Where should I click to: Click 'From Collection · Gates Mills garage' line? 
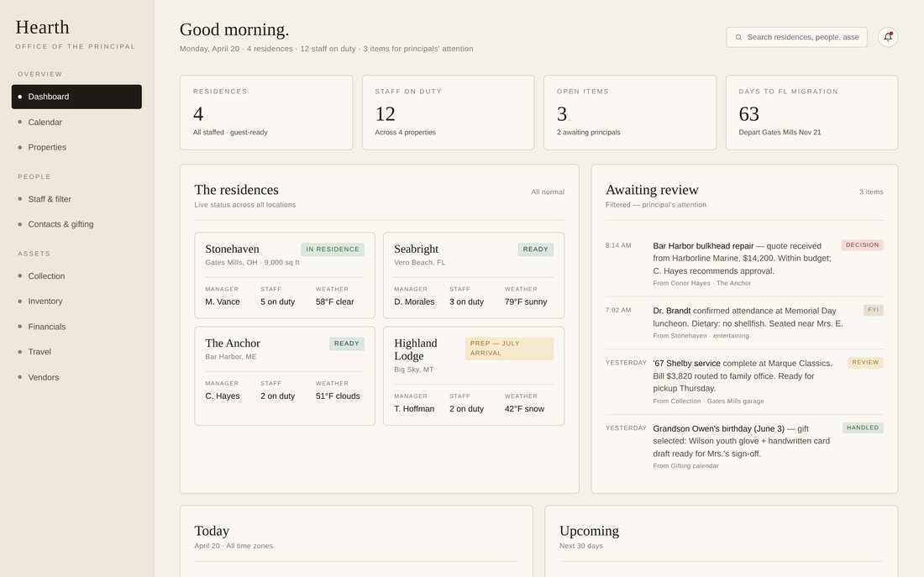[x=708, y=401]
